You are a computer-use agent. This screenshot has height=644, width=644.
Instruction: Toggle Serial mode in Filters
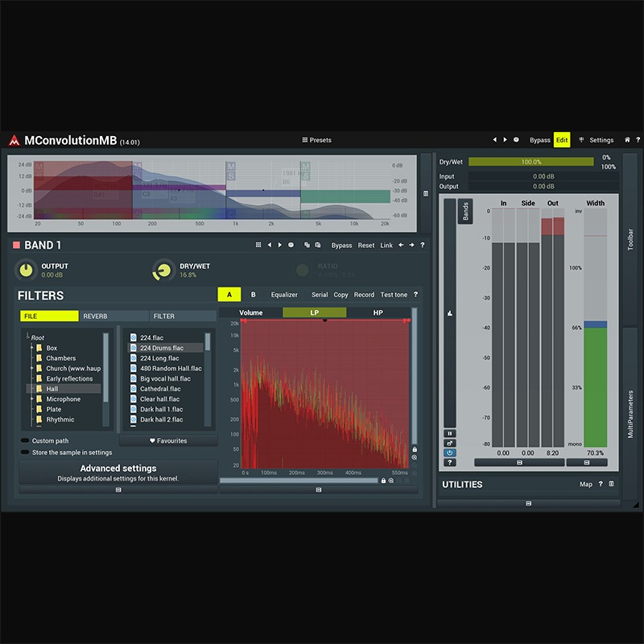pyautogui.click(x=320, y=295)
